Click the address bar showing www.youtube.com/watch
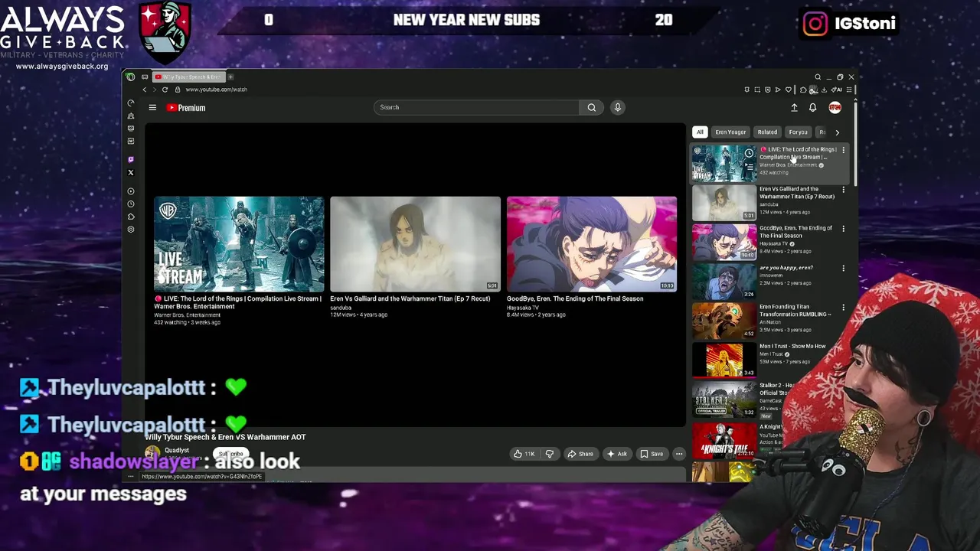 [x=216, y=90]
